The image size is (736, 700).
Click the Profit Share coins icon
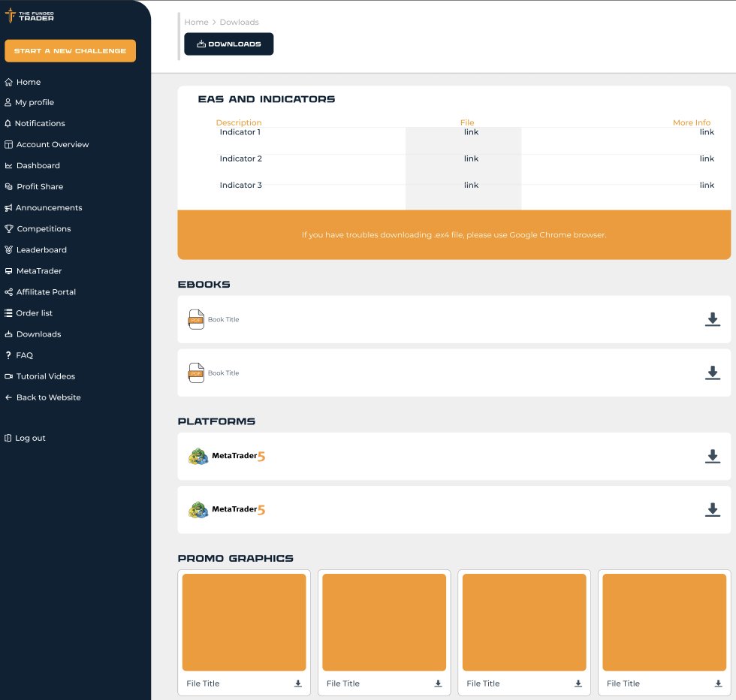coord(8,187)
